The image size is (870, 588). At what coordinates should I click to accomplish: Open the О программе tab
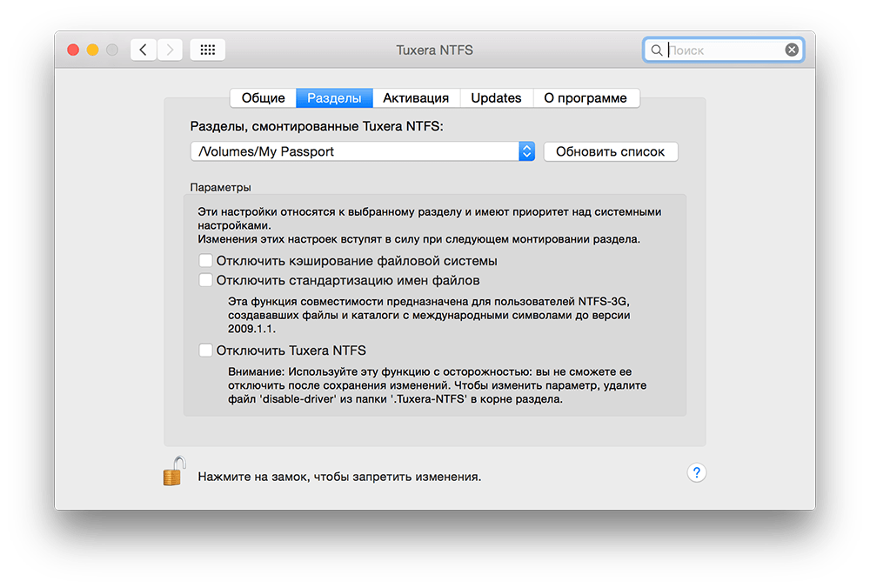click(586, 98)
